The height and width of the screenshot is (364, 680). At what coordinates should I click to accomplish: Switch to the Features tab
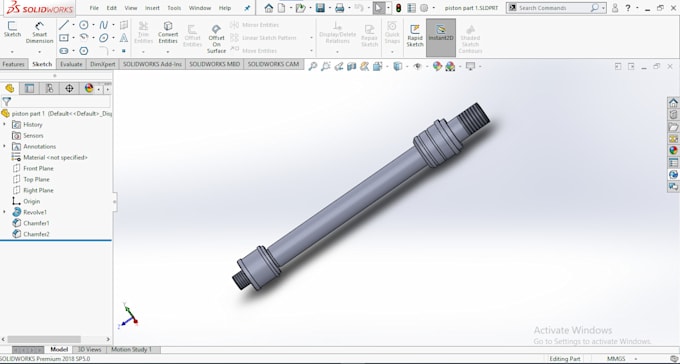click(13, 64)
